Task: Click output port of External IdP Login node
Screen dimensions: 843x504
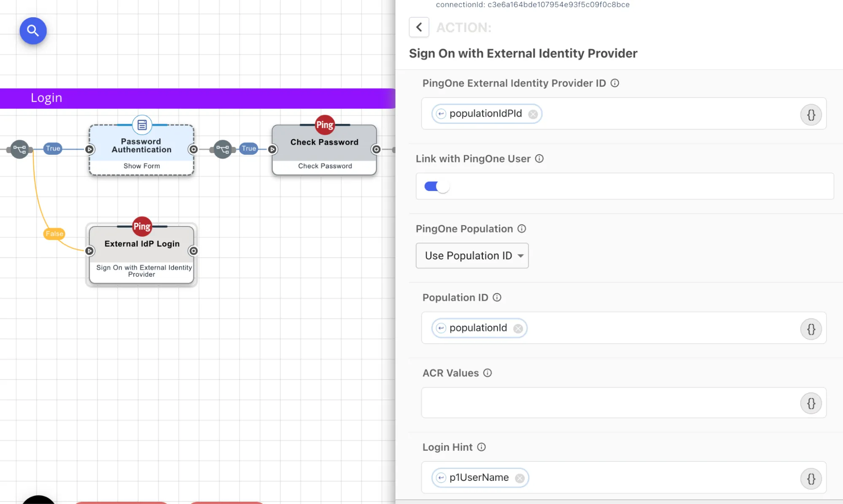Action: point(193,251)
